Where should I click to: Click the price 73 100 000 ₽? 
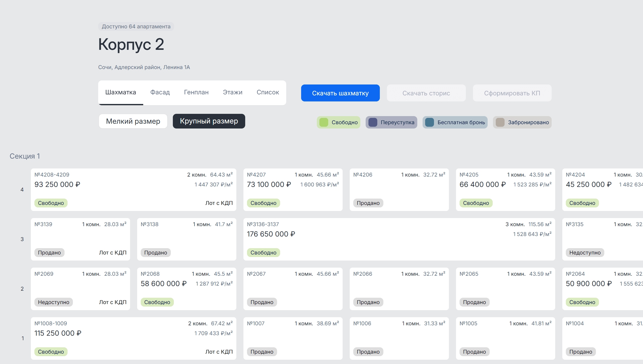coord(269,185)
